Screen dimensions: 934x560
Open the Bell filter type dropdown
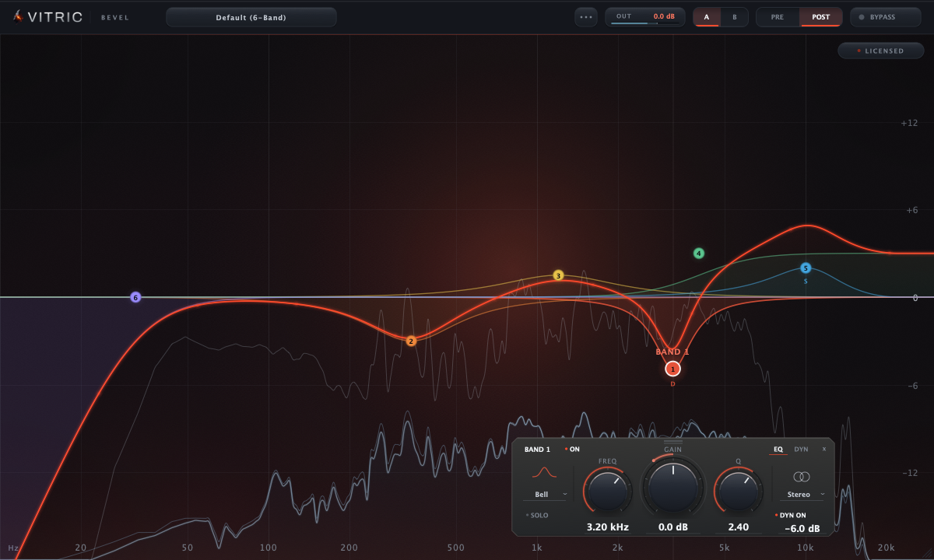coord(544,495)
